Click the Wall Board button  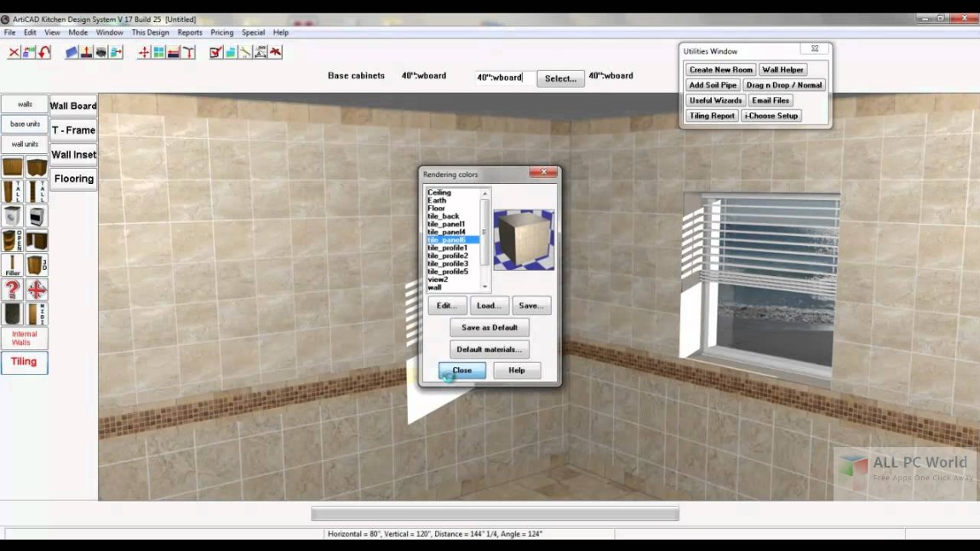(73, 106)
